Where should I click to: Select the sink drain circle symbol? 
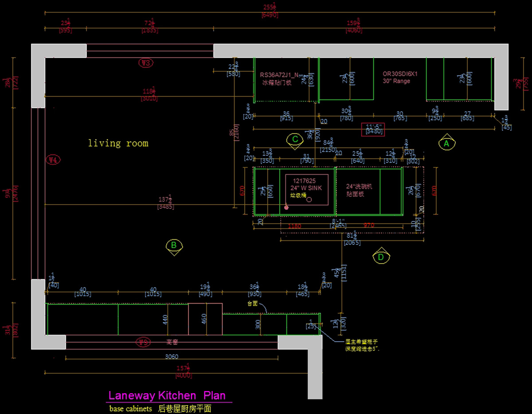pos(309,200)
